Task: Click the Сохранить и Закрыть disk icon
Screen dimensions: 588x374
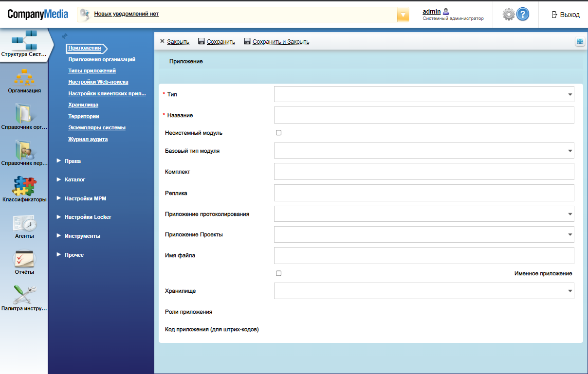Action: (247, 41)
